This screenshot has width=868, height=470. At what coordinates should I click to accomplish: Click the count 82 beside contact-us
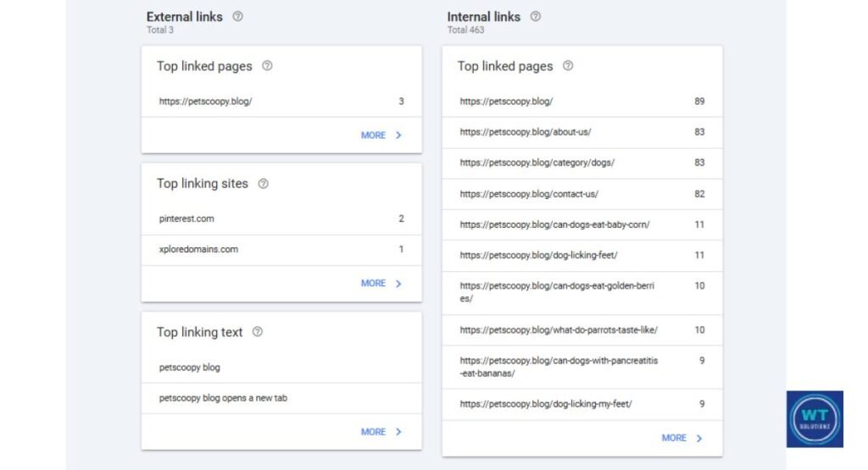pyautogui.click(x=699, y=194)
